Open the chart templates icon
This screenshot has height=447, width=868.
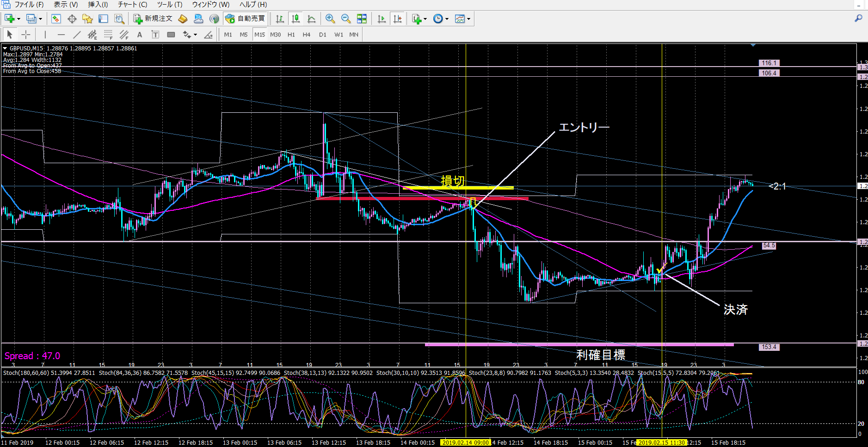(460, 18)
